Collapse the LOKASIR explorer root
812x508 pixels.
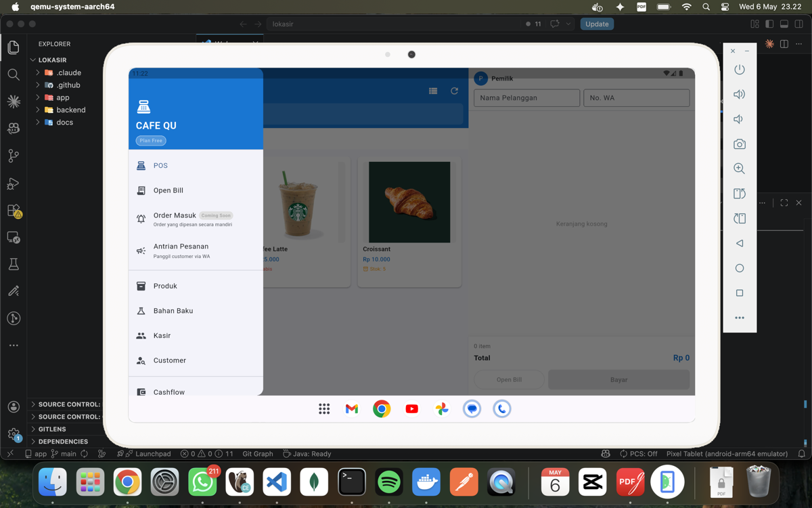pos(33,60)
